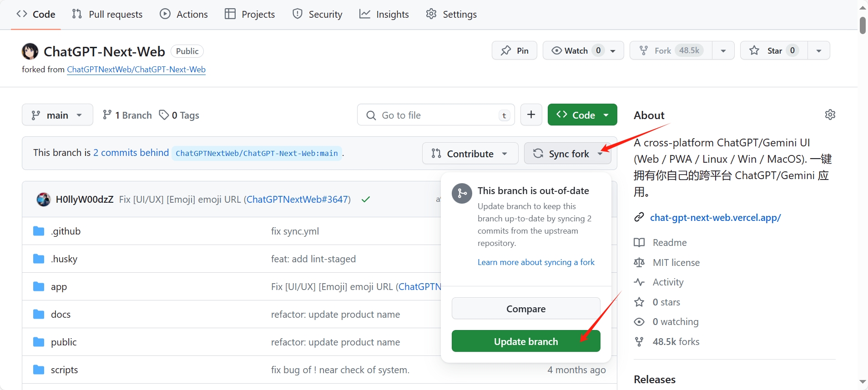Click the Releases heading link
The image size is (868, 390).
[655, 379]
